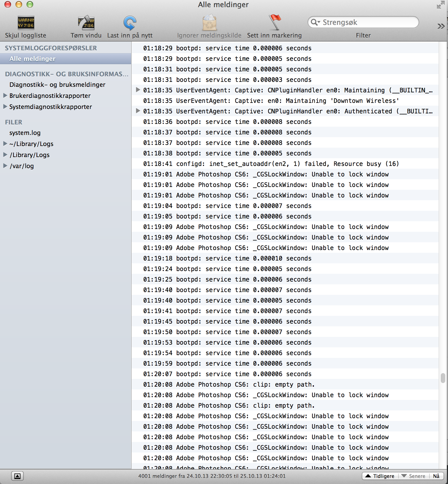Click the DIAGNOSTIKK- OG BRUKSINFORMAS… sidebar header

coord(67,74)
